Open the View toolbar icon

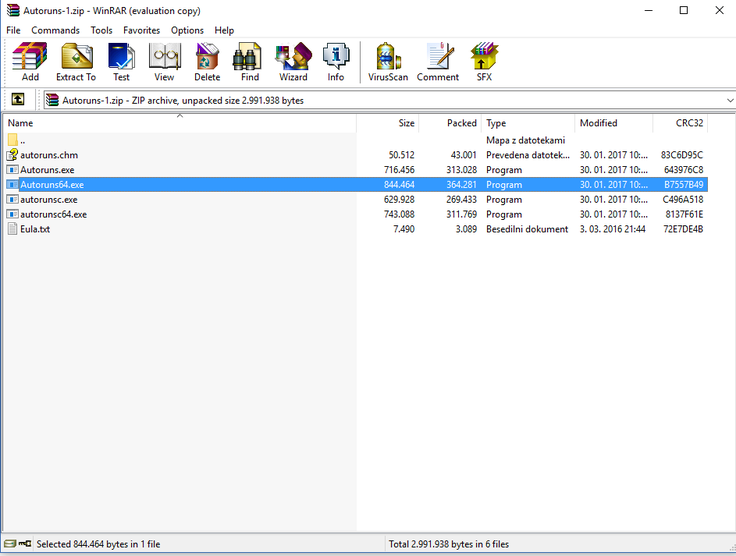[x=164, y=56]
